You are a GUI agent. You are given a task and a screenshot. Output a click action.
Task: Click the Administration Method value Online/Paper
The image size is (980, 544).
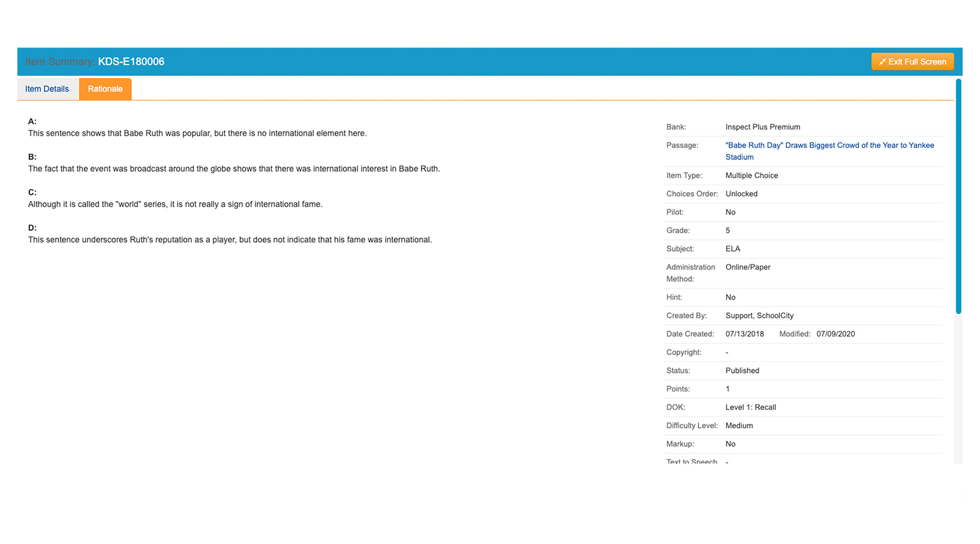tap(748, 267)
